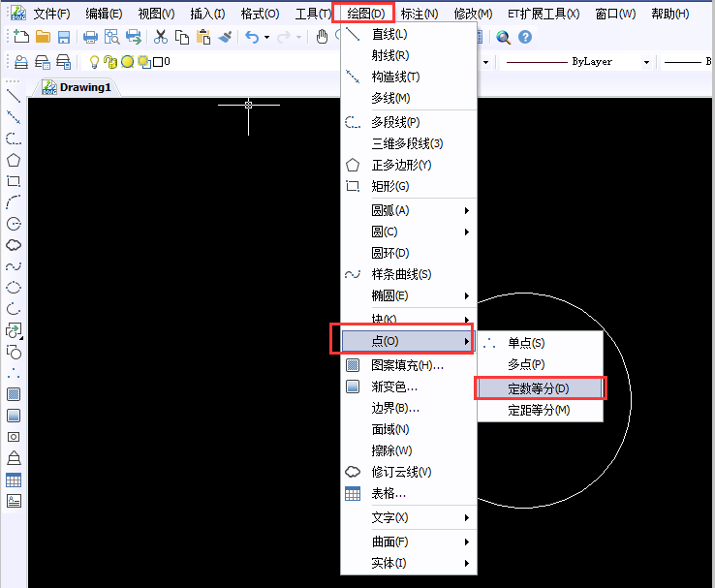Choose the Hatch tool in left toolbar
The image size is (715, 588).
click(x=14, y=394)
